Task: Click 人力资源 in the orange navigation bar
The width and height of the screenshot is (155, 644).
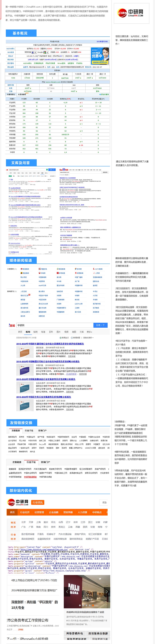Action: (x=82, y=512)
